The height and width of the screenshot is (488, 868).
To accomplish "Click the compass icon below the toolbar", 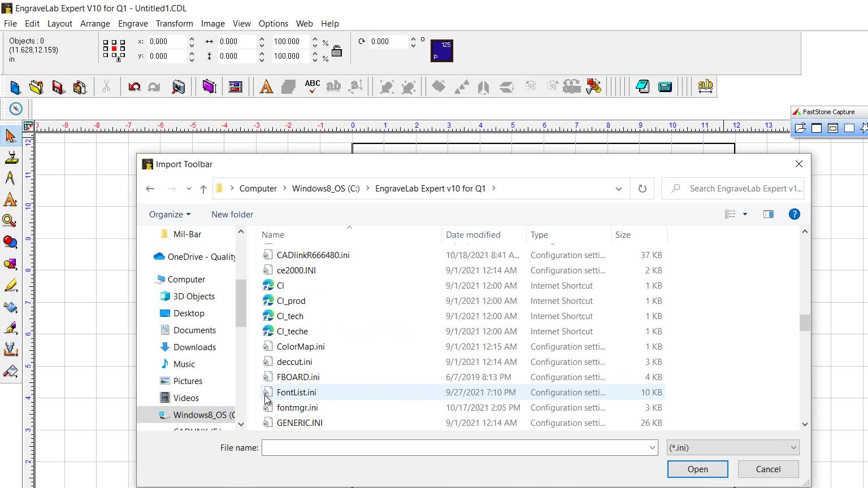I will pyautogui.click(x=16, y=108).
